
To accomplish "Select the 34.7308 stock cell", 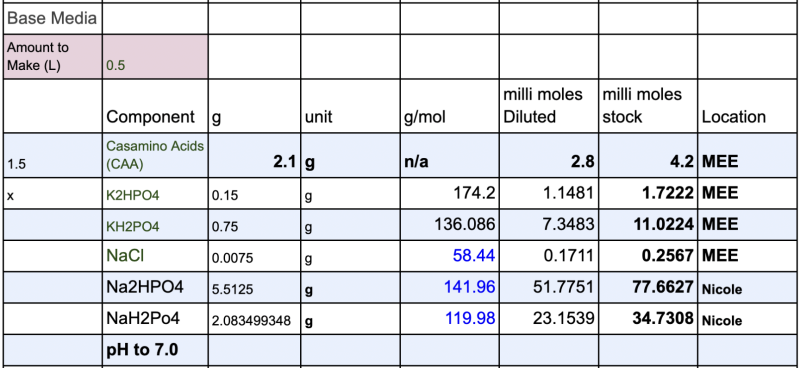I will pos(648,318).
